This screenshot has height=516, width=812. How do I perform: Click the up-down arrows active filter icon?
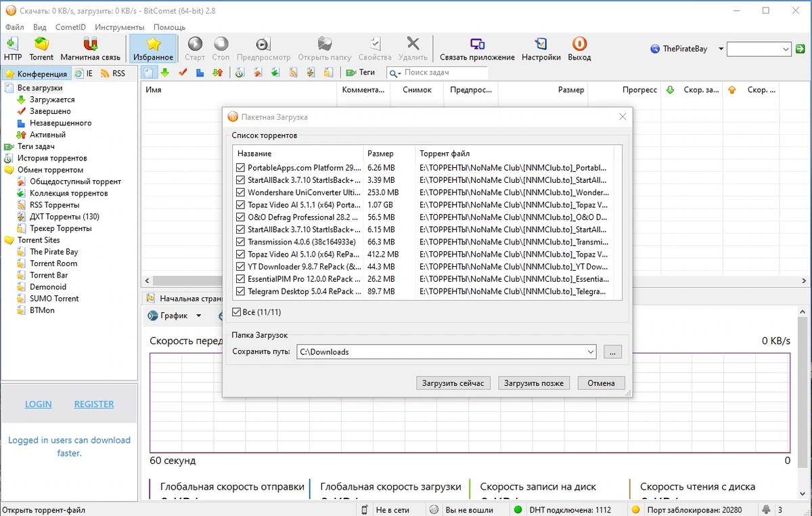click(x=218, y=72)
